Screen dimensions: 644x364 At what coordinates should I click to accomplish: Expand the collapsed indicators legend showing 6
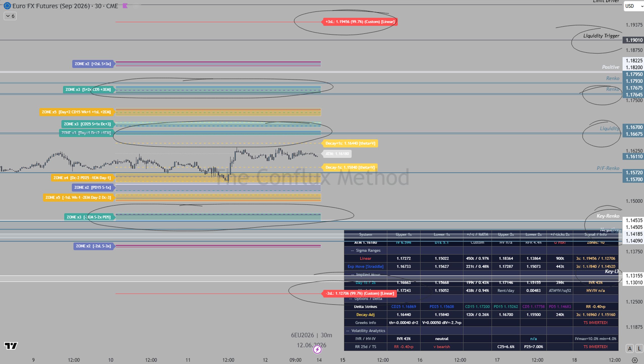pyautogui.click(x=10, y=16)
